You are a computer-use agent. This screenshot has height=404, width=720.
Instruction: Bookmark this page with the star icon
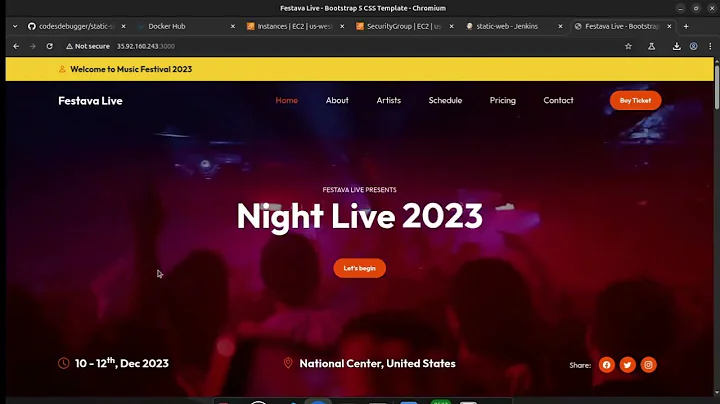click(x=628, y=46)
